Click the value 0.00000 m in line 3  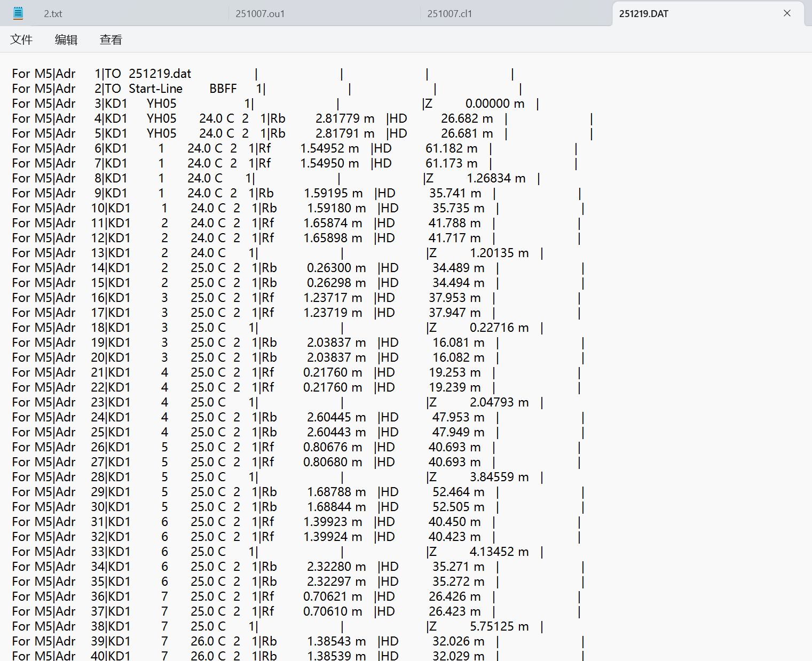(495, 103)
